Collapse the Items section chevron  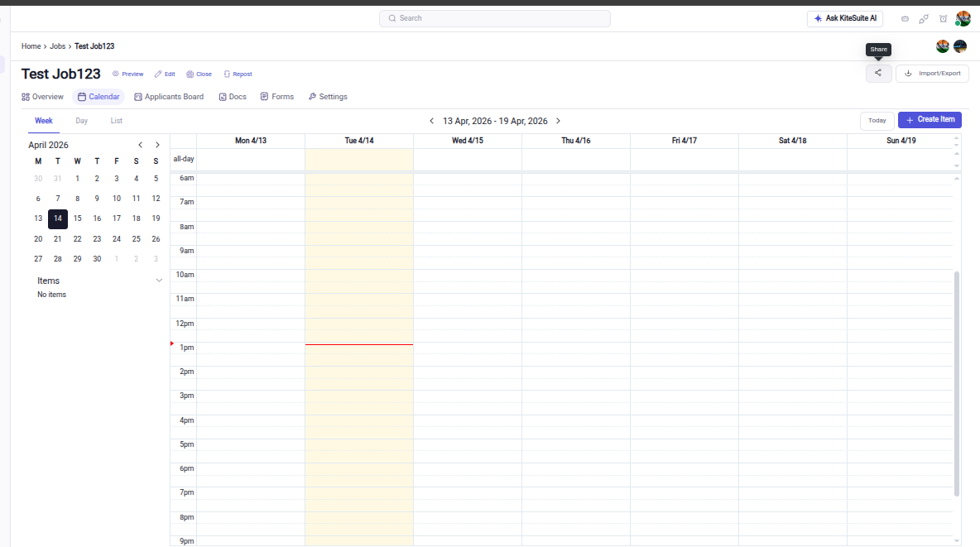click(159, 281)
